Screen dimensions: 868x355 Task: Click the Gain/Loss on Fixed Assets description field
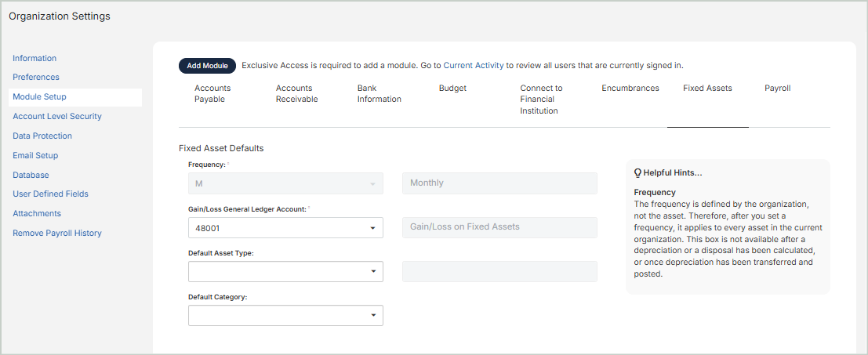coord(499,227)
